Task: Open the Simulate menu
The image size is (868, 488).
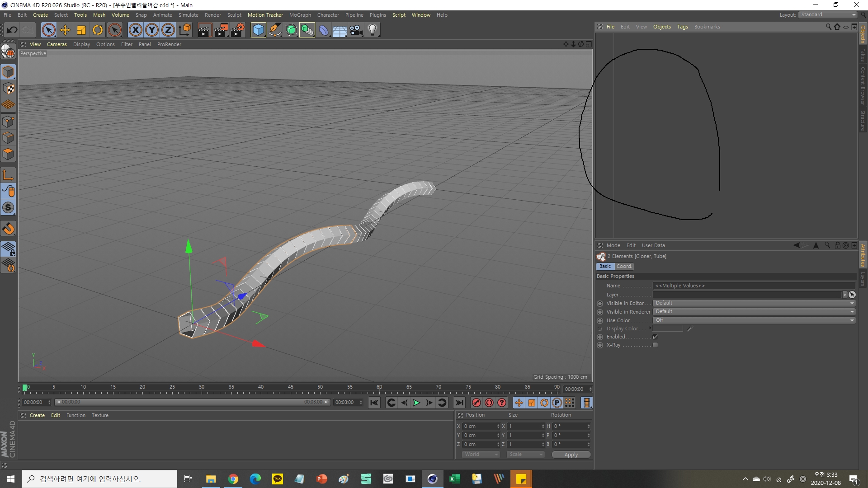Action: [188, 15]
